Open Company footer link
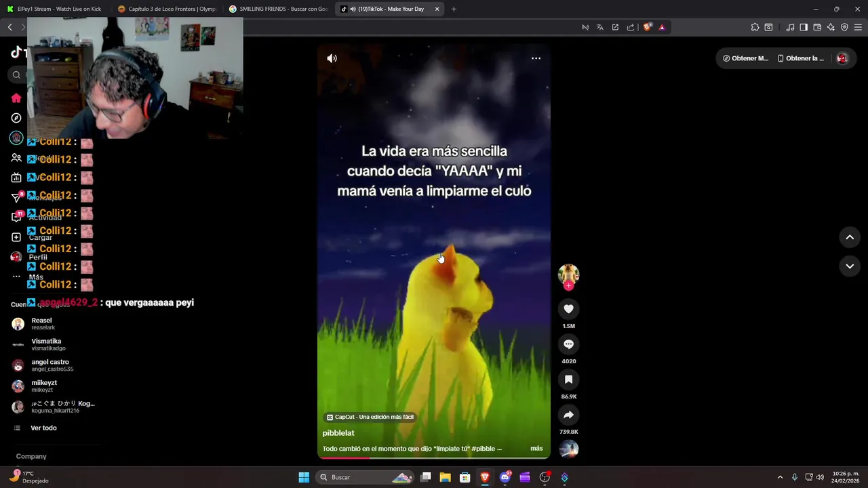 click(x=31, y=457)
